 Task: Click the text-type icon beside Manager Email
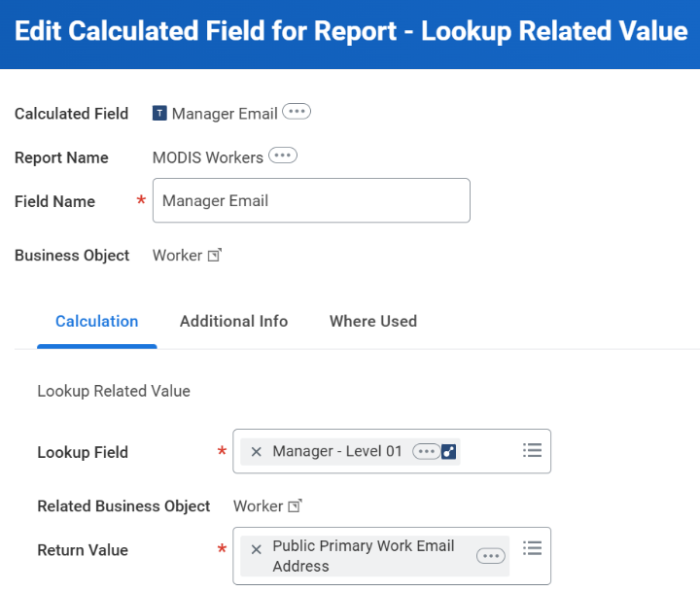point(159,114)
